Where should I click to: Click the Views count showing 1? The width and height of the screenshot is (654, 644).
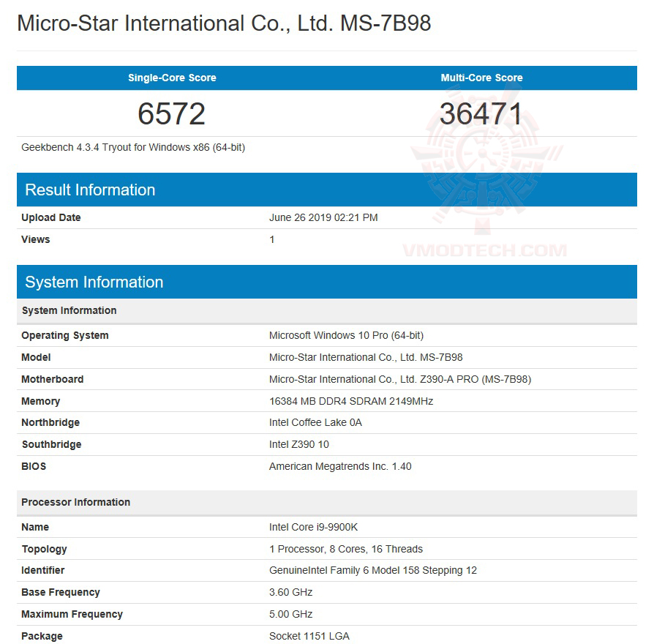click(x=271, y=239)
